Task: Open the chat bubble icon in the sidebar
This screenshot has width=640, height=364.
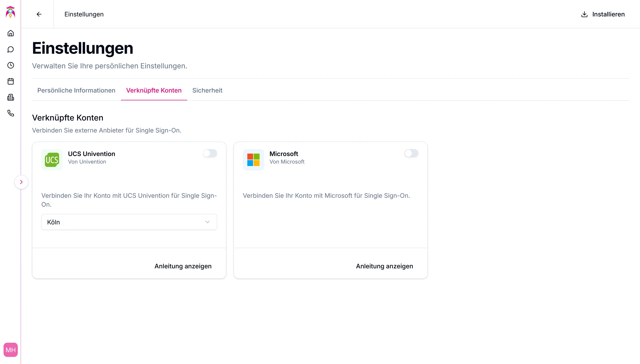Action: (10, 49)
